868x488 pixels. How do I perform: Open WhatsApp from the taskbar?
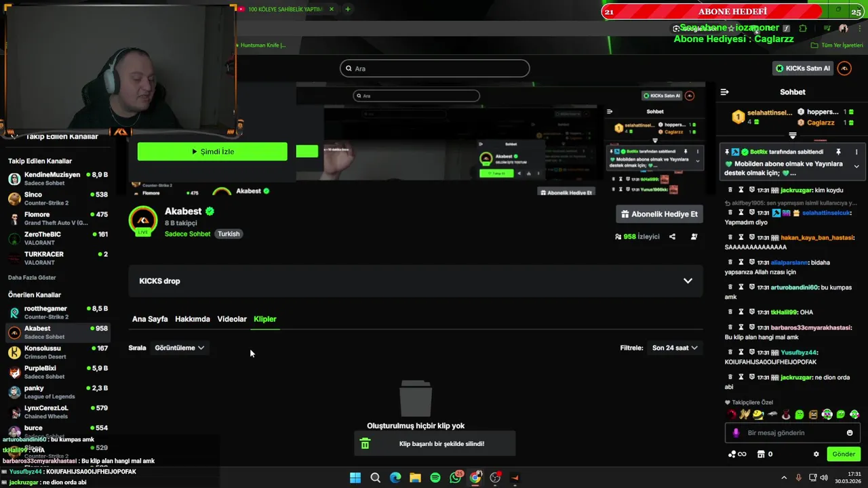click(456, 478)
